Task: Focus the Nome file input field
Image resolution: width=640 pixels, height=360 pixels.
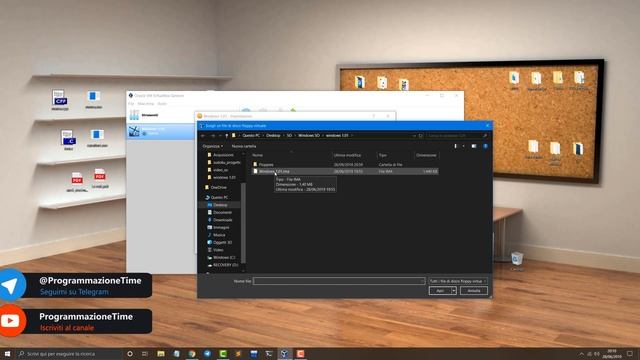Action: 339,281
